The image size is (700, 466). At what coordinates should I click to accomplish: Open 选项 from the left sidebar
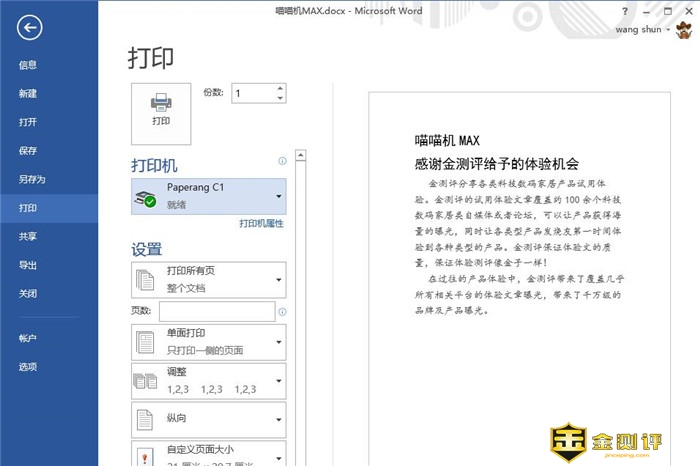click(28, 367)
